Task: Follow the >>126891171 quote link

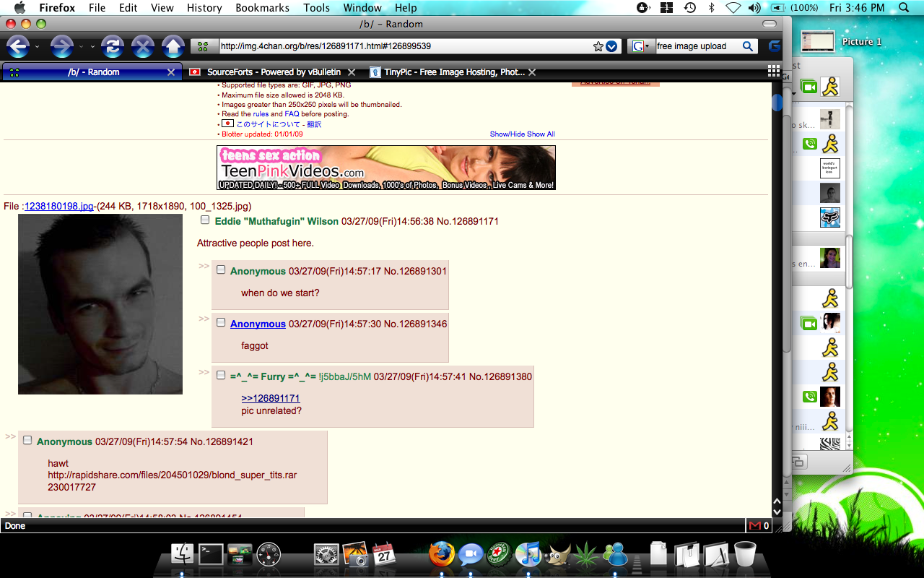Action: pyautogui.click(x=270, y=398)
